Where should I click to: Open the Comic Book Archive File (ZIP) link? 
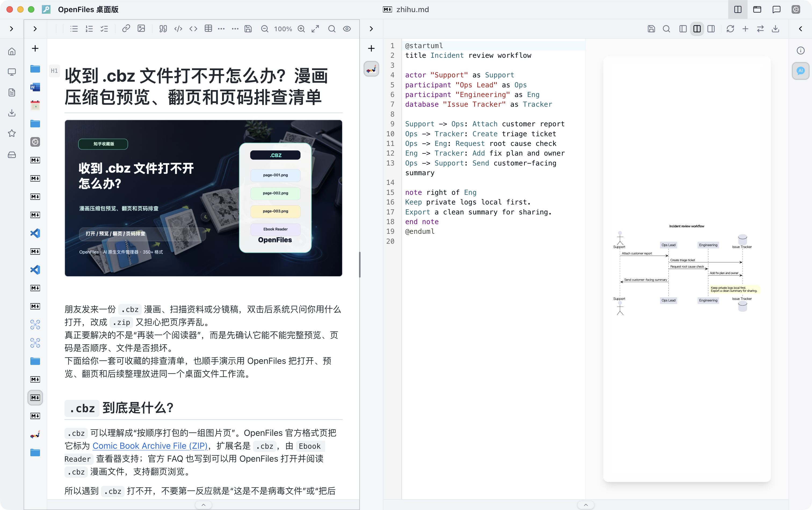click(150, 446)
